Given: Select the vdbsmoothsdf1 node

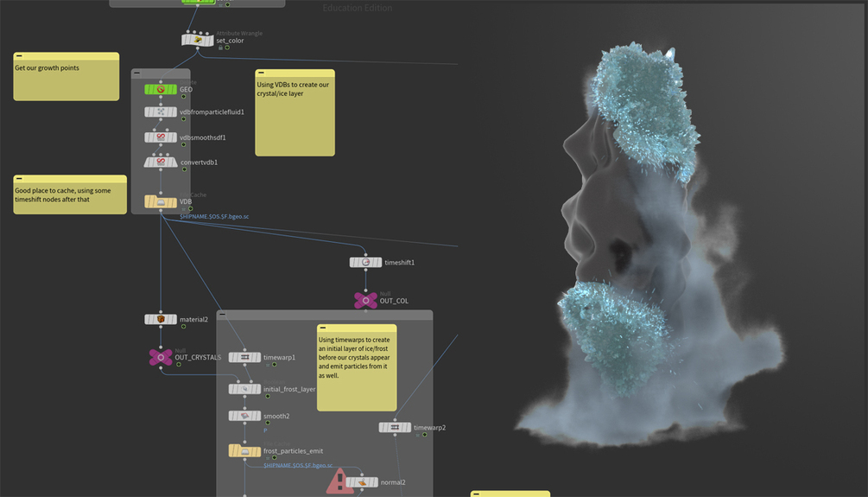Looking at the screenshot, I should [161, 137].
